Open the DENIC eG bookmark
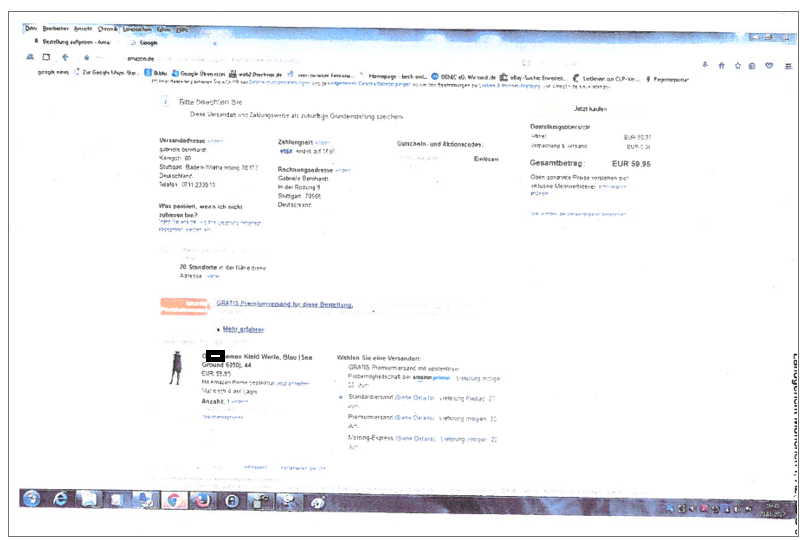806x540 pixels. point(464,77)
